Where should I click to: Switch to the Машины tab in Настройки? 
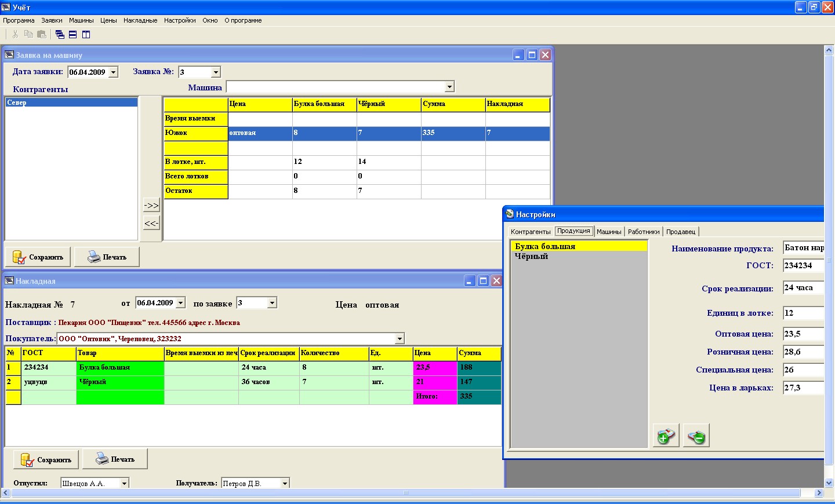point(609,232)
